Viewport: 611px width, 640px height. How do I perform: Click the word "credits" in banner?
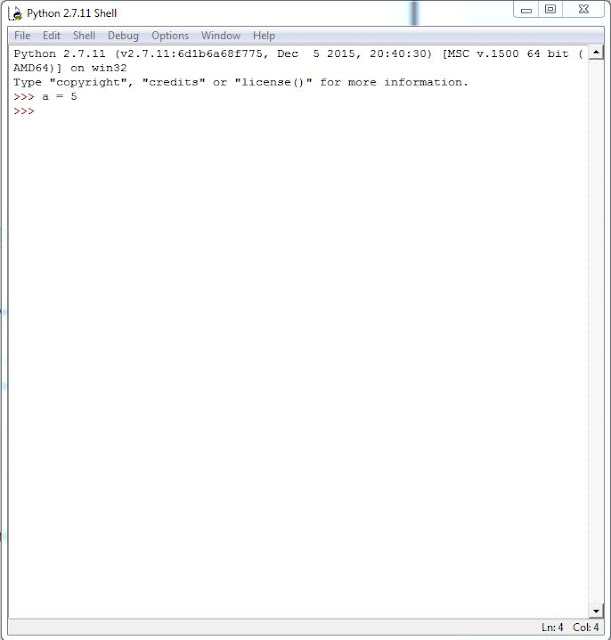(x=173, y=82)
